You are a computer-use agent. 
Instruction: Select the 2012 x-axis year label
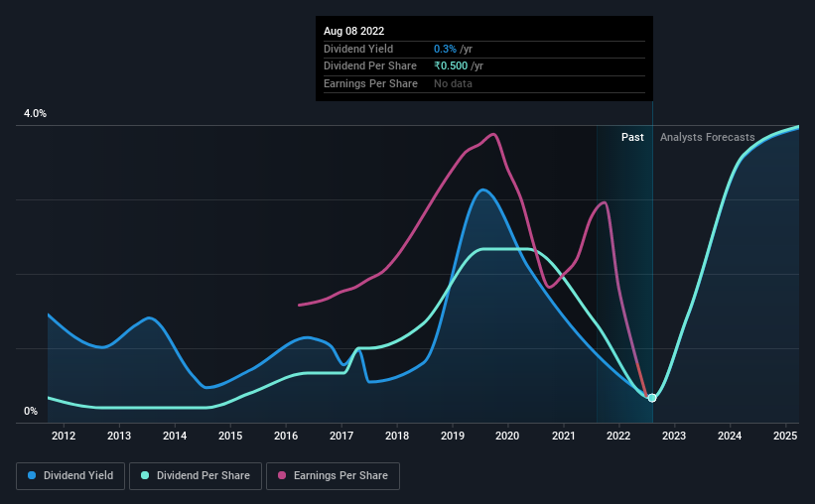[64, 436]
